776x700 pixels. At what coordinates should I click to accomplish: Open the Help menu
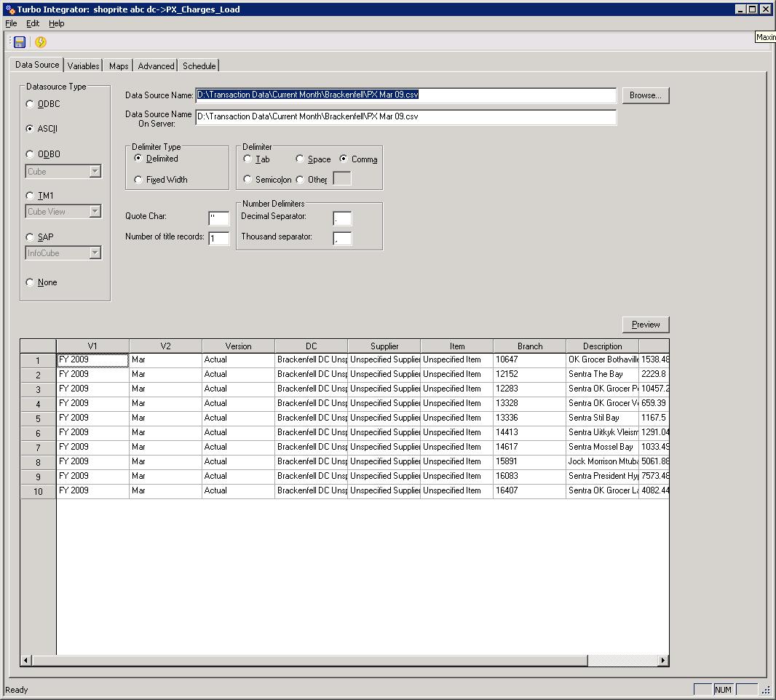(x=57, y=23)
